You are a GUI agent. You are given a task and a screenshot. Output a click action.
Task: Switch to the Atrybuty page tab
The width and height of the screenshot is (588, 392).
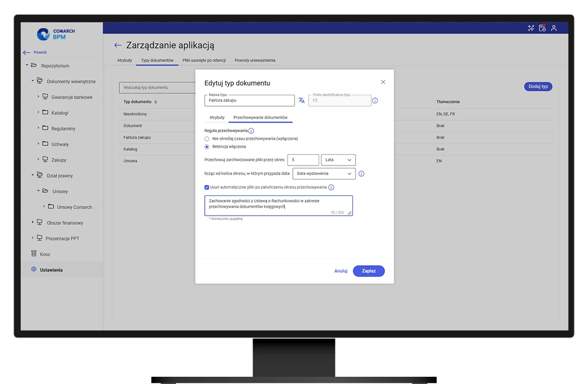point(125,60)
